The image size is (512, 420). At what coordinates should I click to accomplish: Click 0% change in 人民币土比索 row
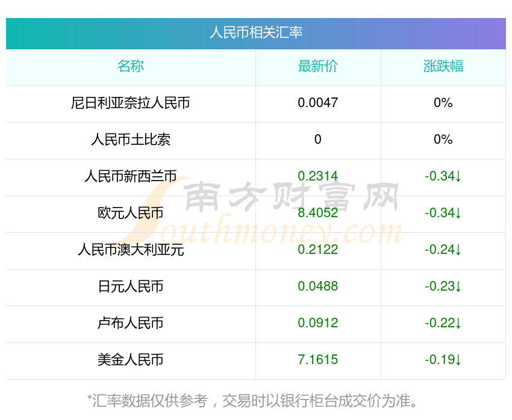443,140
